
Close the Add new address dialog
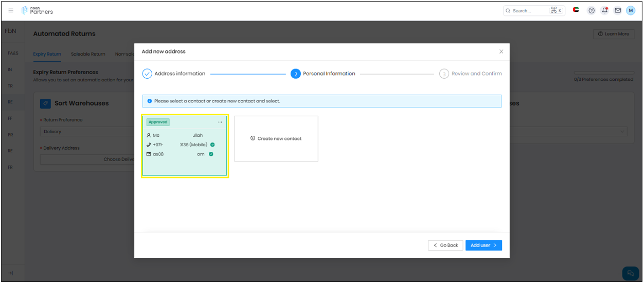[502, 51]
